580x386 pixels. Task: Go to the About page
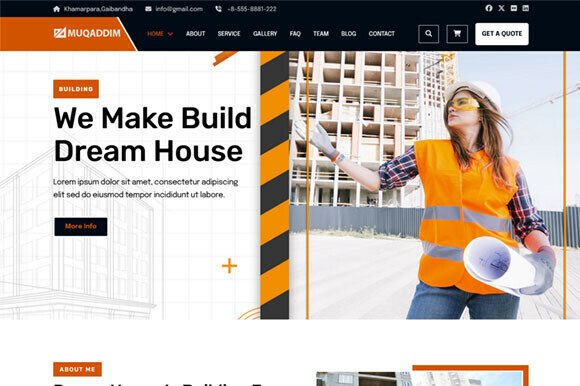(x=195, y=34)
